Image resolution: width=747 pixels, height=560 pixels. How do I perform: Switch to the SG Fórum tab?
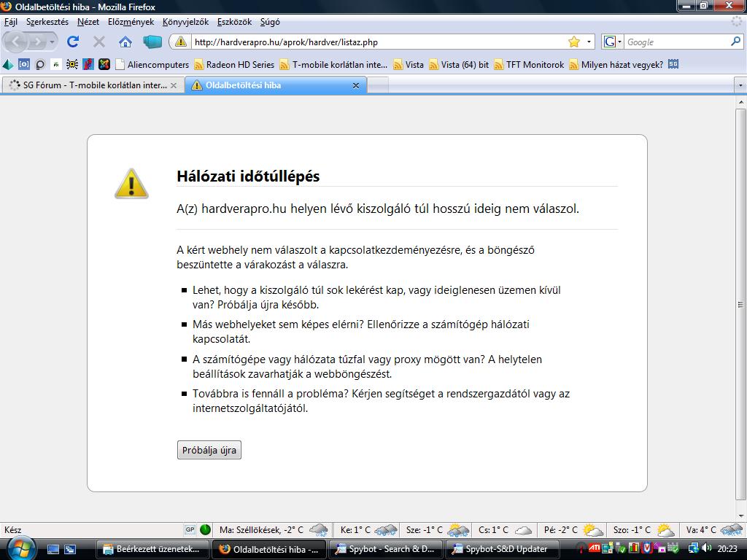pyautogui.click(x=88, y=85)
